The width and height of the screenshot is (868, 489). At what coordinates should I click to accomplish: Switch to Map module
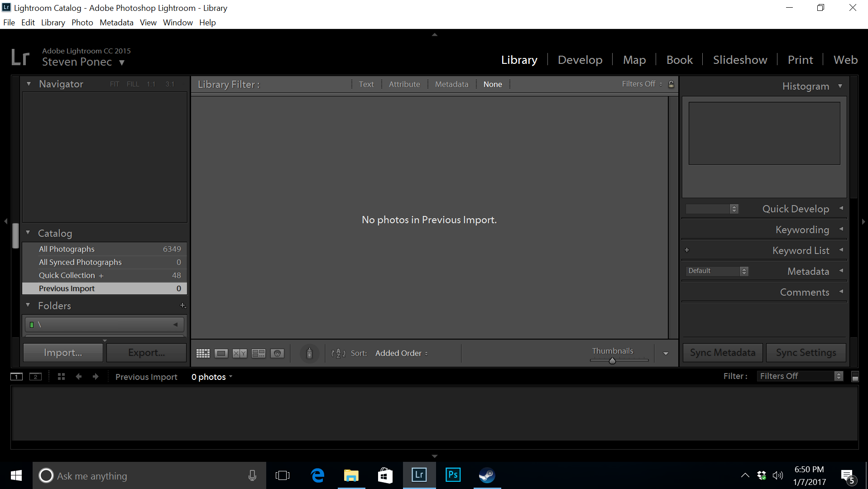click(634, 60)
